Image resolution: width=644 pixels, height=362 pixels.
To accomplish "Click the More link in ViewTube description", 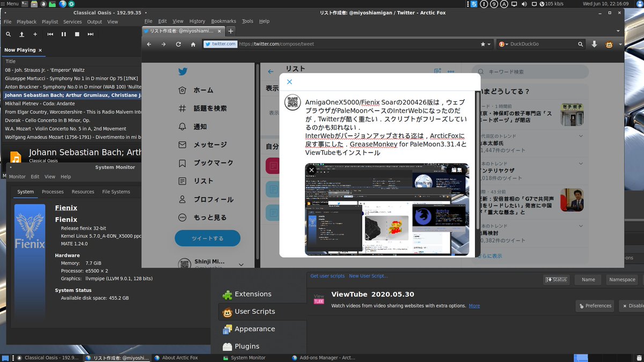I will point(474,306).
